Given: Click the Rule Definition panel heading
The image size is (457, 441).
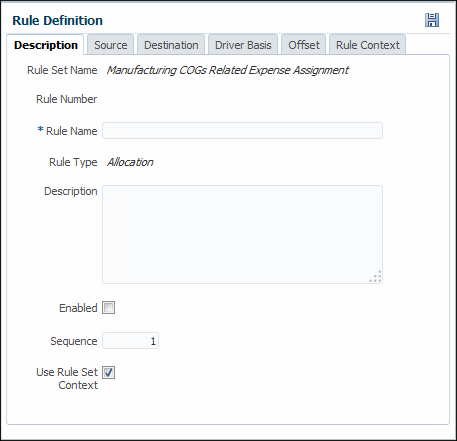Looking at the screenshot, I should coord(58,20).
